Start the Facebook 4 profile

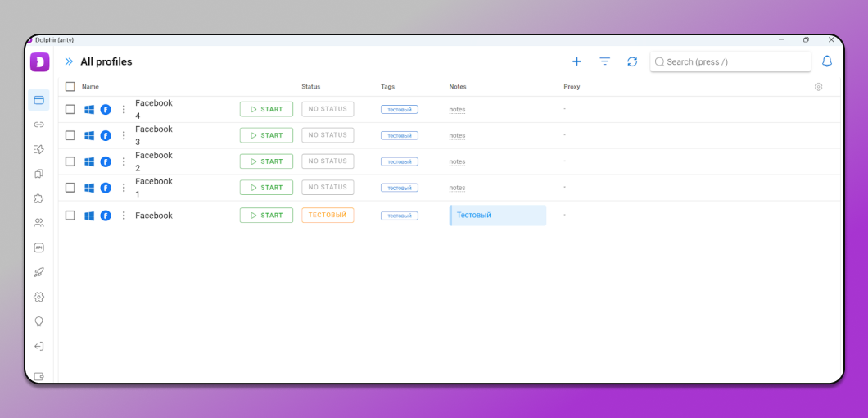[x=266, y=109]
